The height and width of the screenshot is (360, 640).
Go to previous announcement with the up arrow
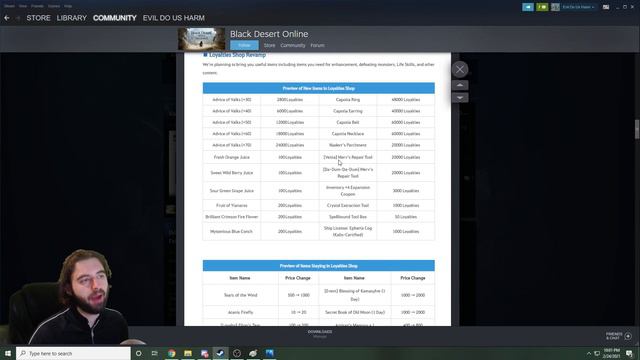click(460, 85)
